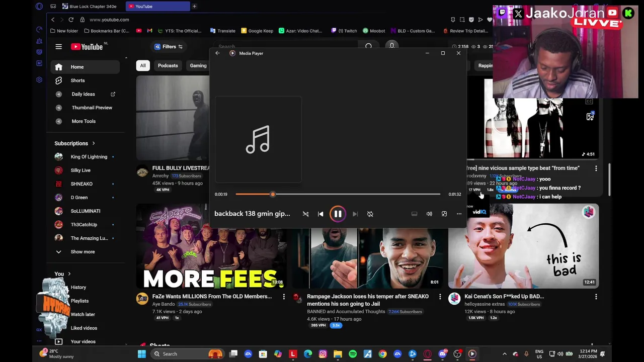Open Microsoft Edge from taskbar
Image resolution: width=644 pixels, height=362 pixels.
tap(308, 354)
